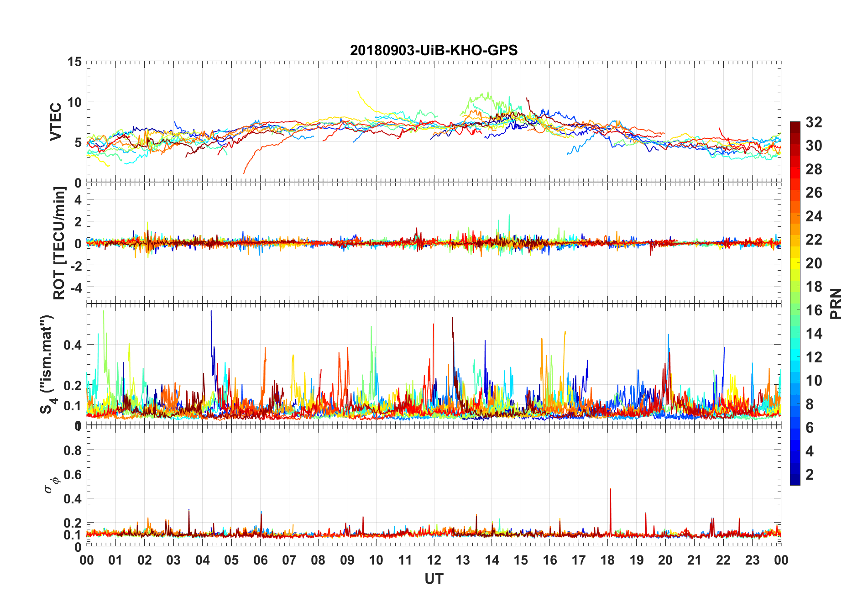The width and height of the screenshot is (868, 607).
Task: Click colorbar tick label 4
Action: click(x=810, y=451)
